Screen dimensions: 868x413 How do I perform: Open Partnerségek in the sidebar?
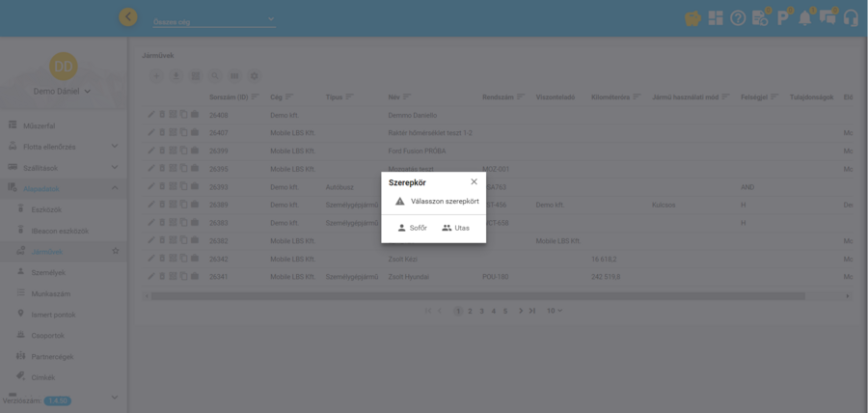[54, 356]
